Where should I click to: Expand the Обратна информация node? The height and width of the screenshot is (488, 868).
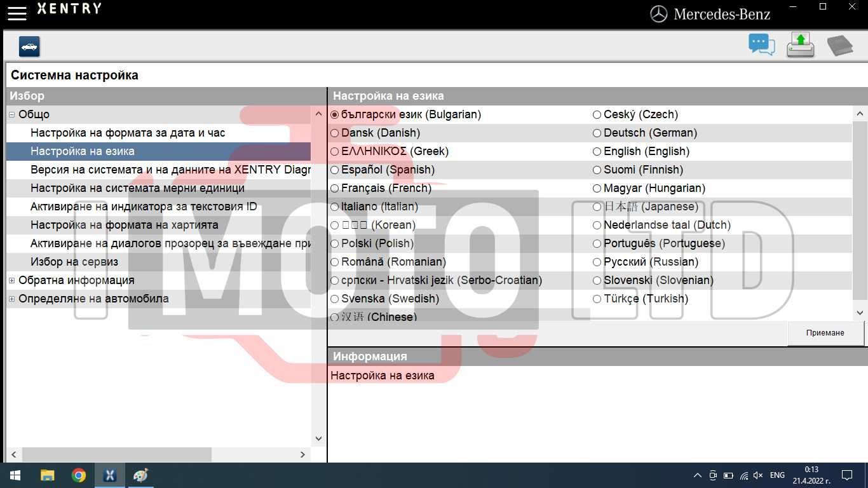(x=11, y=281)
